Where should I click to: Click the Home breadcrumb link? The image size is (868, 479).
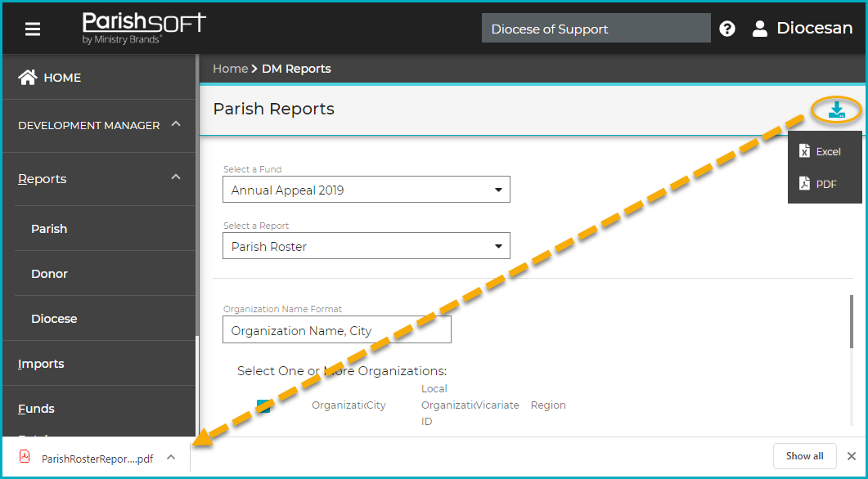230,69
